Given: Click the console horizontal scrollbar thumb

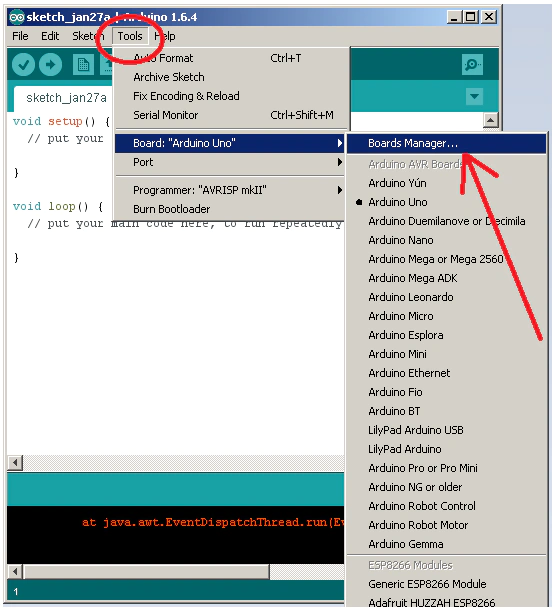Looking at the screenshot, I should coord(146,572).
